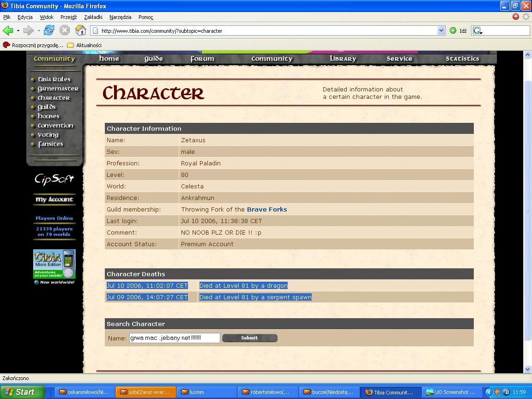Follow the Brave Forks guild link
The width and height of the screenshot is (532, 399).
(267, 209)
